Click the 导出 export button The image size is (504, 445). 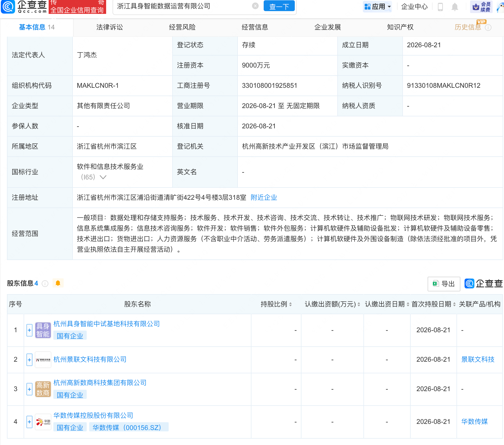(x=444, y=284)
